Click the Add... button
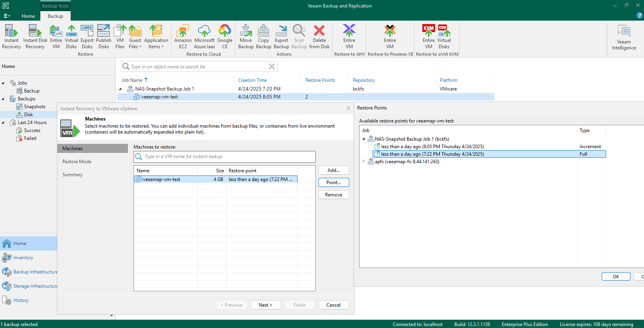Image resolution: width=644 pixels, height=328 pixels. click(333, 170)
